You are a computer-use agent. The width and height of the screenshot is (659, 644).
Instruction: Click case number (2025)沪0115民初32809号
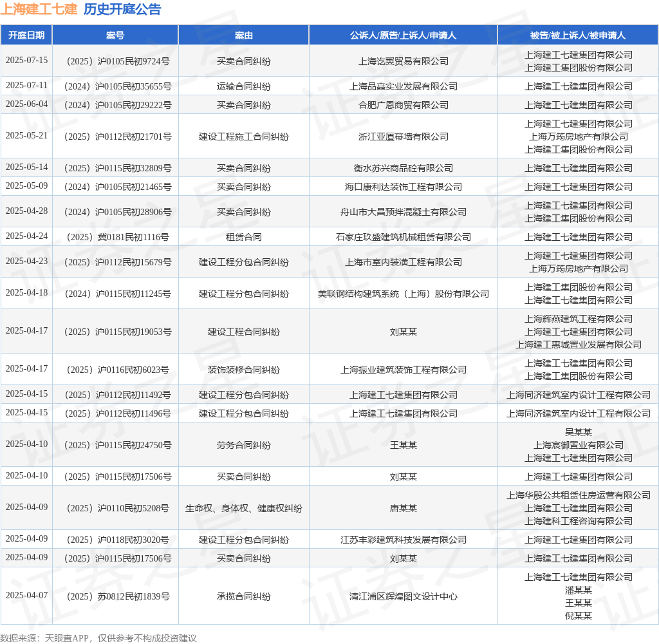118,168
